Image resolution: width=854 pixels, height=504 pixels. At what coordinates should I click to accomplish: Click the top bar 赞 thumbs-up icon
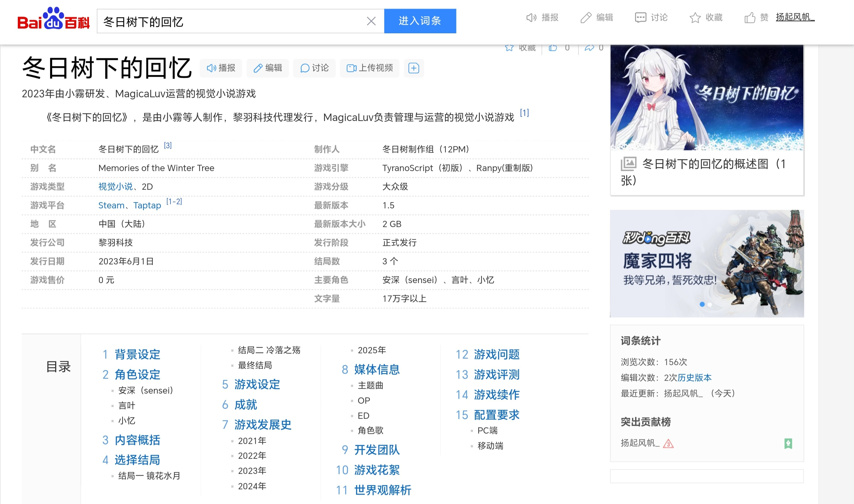click(750, 18)
